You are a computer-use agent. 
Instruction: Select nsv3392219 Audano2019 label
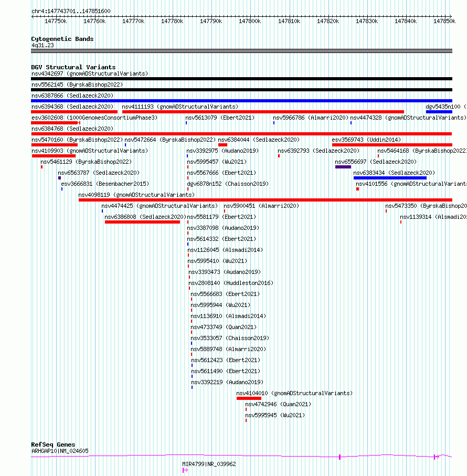tap(227, 382)
